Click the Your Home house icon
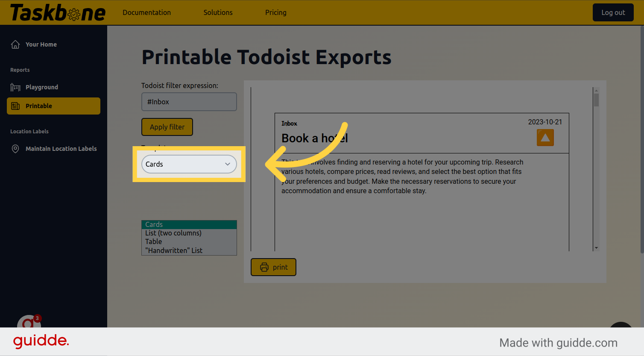The image size is (644, 356). click(15, 44)
